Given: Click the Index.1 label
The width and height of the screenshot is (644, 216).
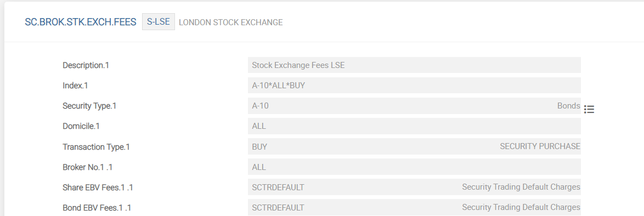Looking at the screenshot, I should point(75,86).
